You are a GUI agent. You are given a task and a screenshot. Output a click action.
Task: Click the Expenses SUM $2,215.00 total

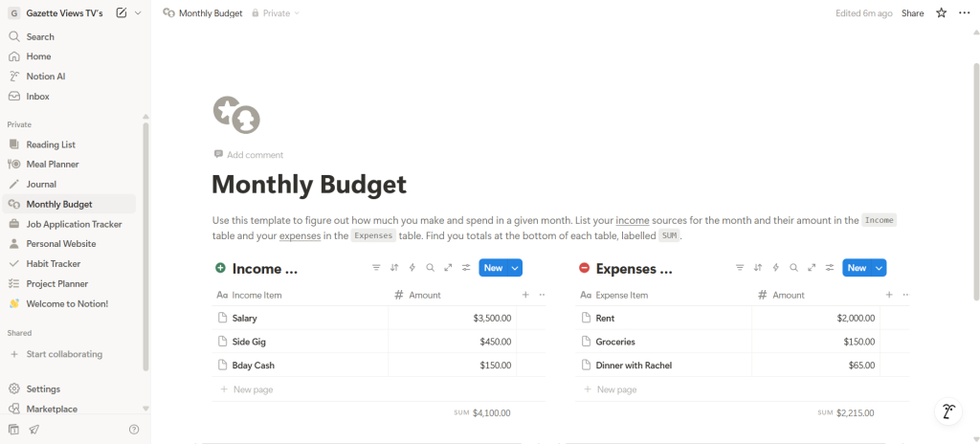(x=846, y=412)
